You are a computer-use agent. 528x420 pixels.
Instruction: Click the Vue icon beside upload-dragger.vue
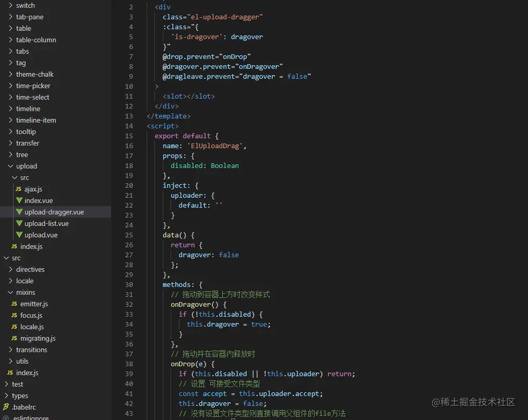click(19, 212)
